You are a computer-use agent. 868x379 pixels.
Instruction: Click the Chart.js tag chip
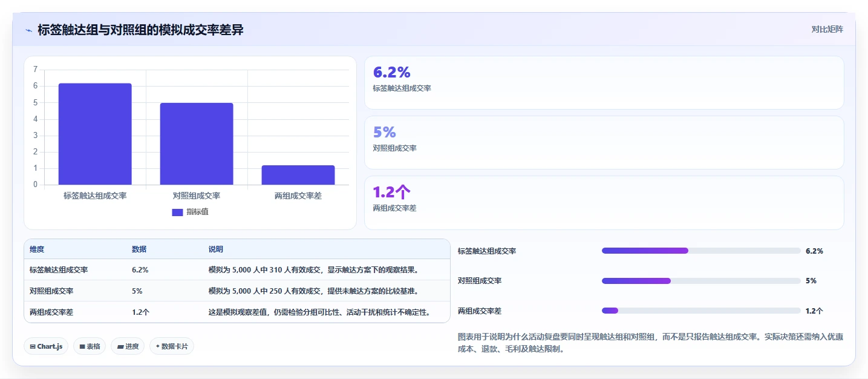[x=47, y=346]
